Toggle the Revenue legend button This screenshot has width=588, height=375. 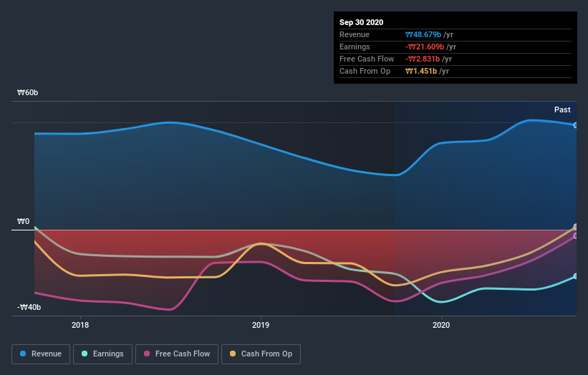point(41,354)
